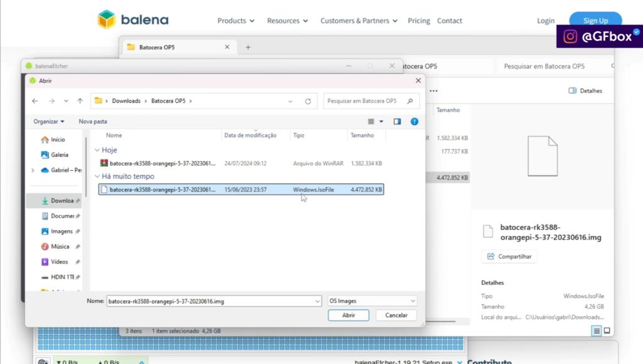Close the Abrir dialog

coord(418,81)
